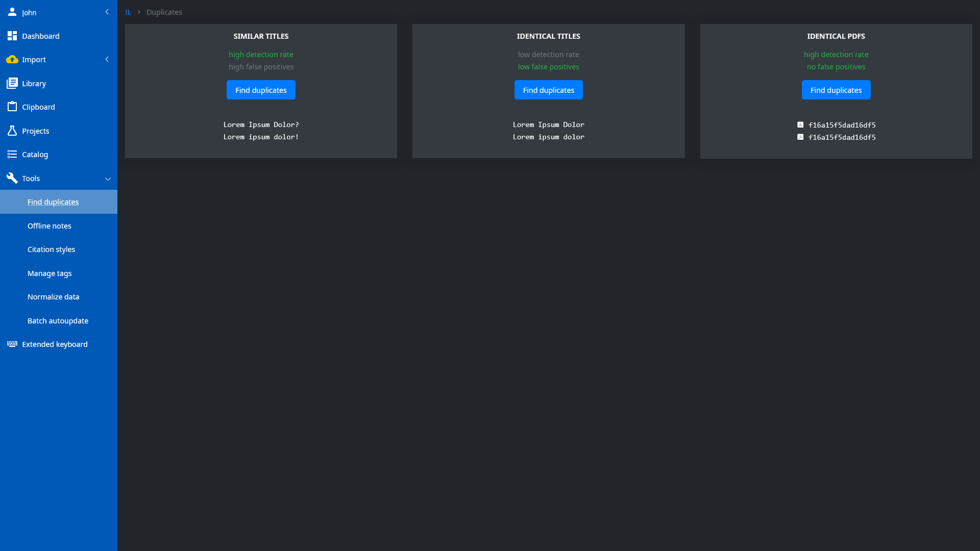The image size is (980, 551).
Task: Click the Tools wrench icon
Action: pyautogui.click(x=12, y=178)
